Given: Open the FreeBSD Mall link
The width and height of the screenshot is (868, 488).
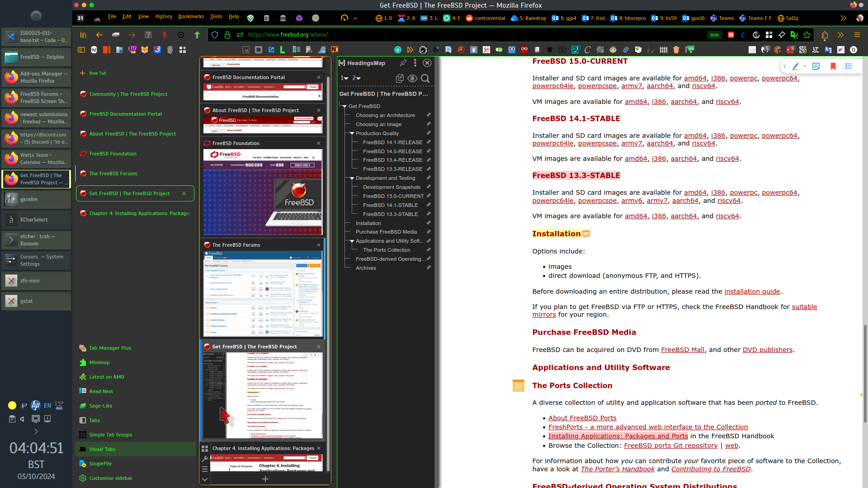Looking at the screenshot, I should pyautogui.click(x=683, y=350).
